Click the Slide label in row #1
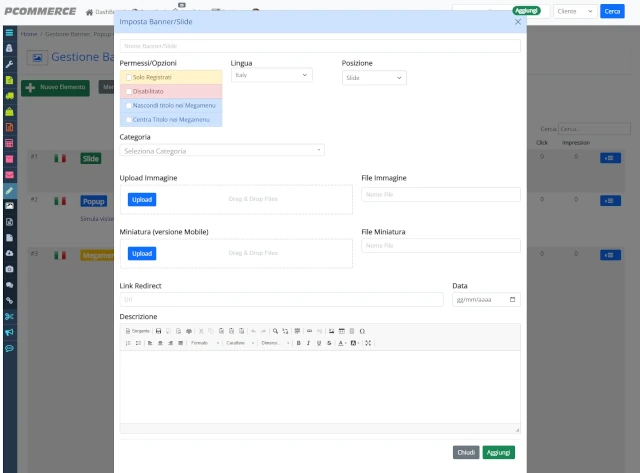 91,158
